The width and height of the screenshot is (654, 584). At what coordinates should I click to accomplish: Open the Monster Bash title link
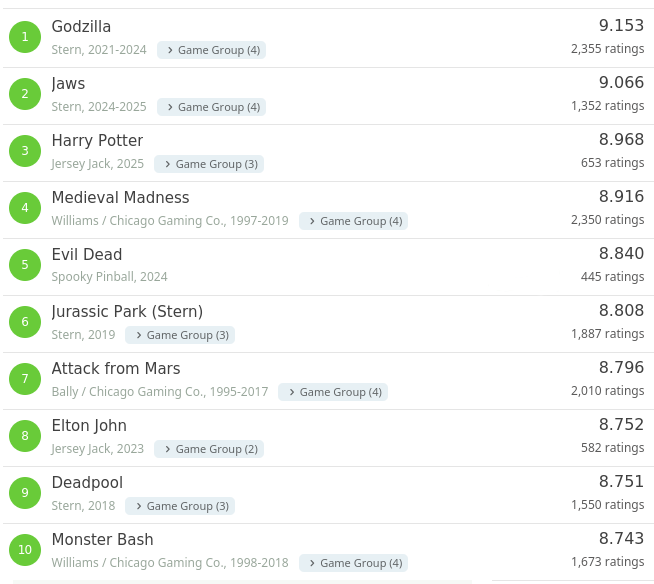(x=102, y=540)
